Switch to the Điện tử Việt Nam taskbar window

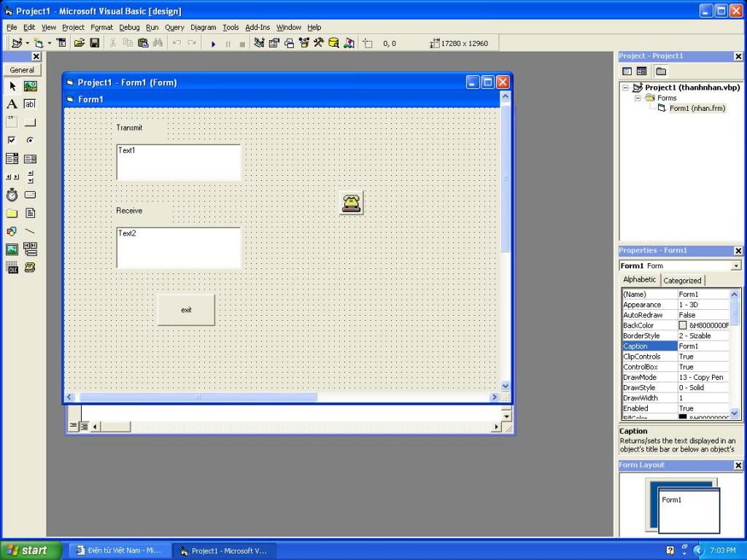[120, 551]
